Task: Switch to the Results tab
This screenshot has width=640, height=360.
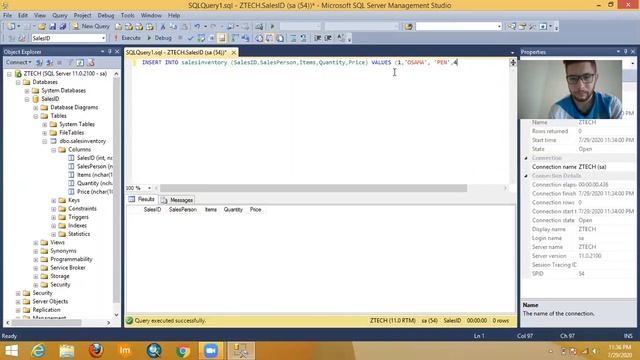Action: coord(142,199)
